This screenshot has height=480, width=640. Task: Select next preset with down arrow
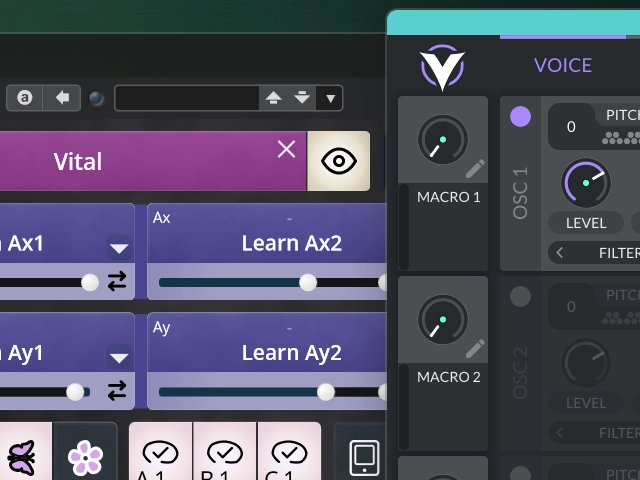302,98
